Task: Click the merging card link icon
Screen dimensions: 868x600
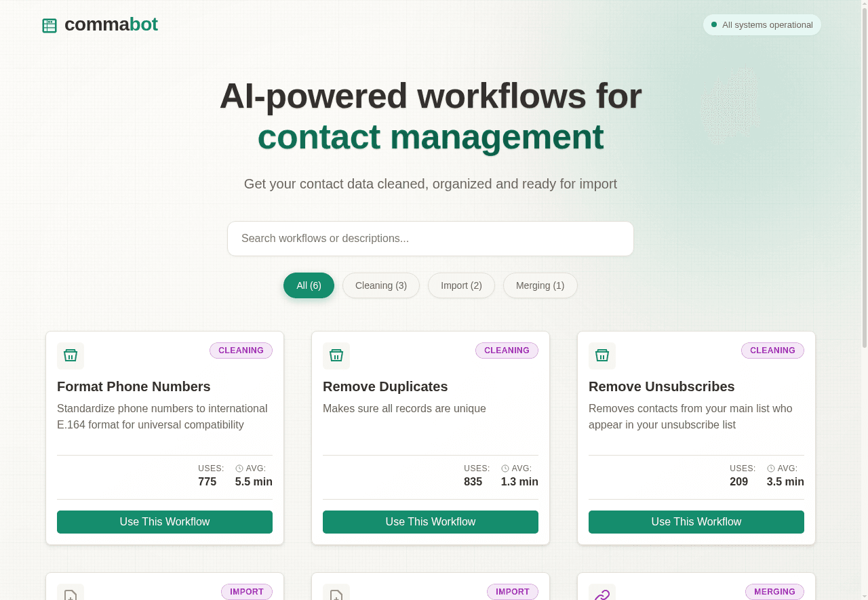Action: (602, 594)
